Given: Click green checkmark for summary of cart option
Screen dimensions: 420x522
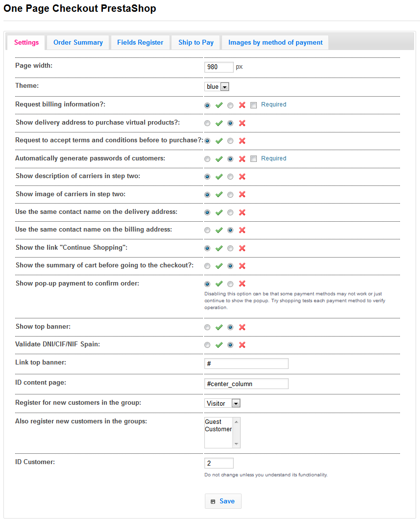Looking at the screenshot, I should click(x=219, y=266).
